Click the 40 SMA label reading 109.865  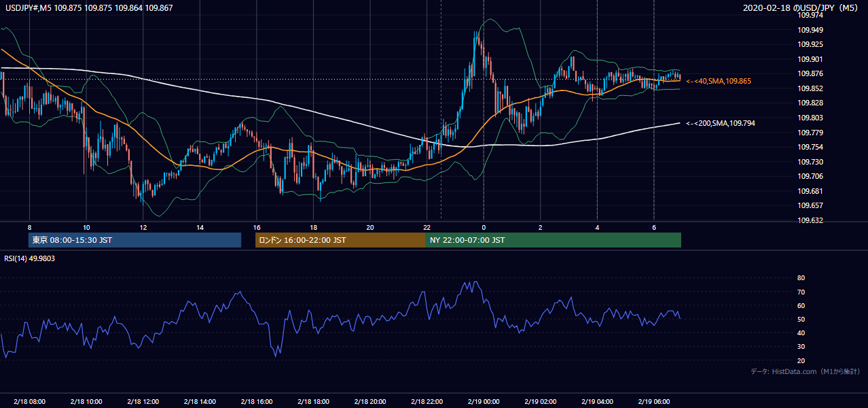(x=719, y=81)
